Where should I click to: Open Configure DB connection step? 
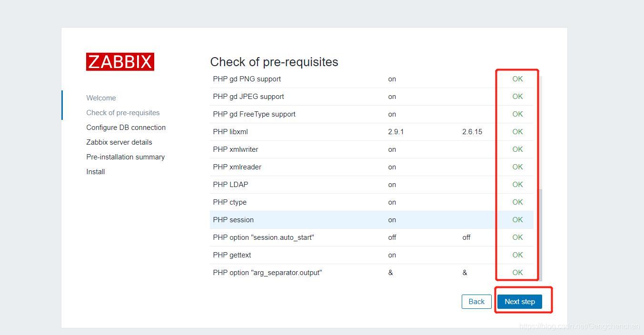click(x=126, y=128)
